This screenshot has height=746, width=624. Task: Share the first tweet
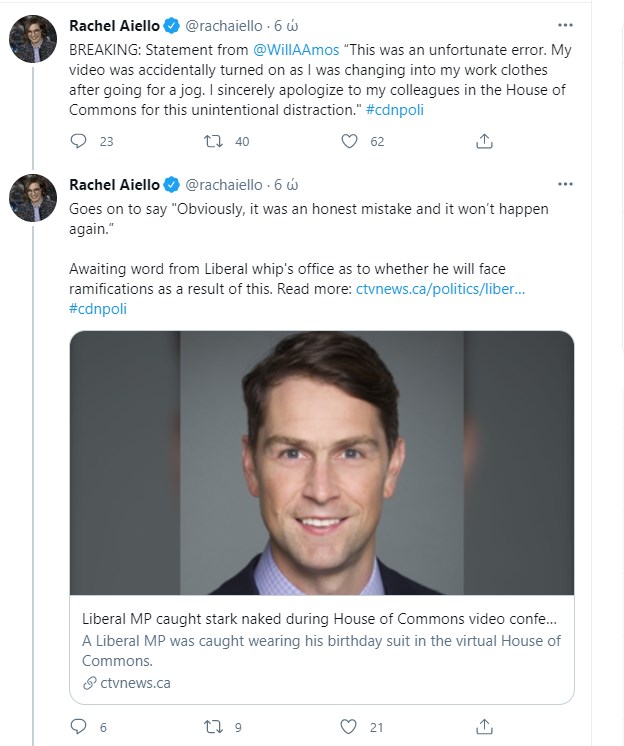[x=484, y=142]
